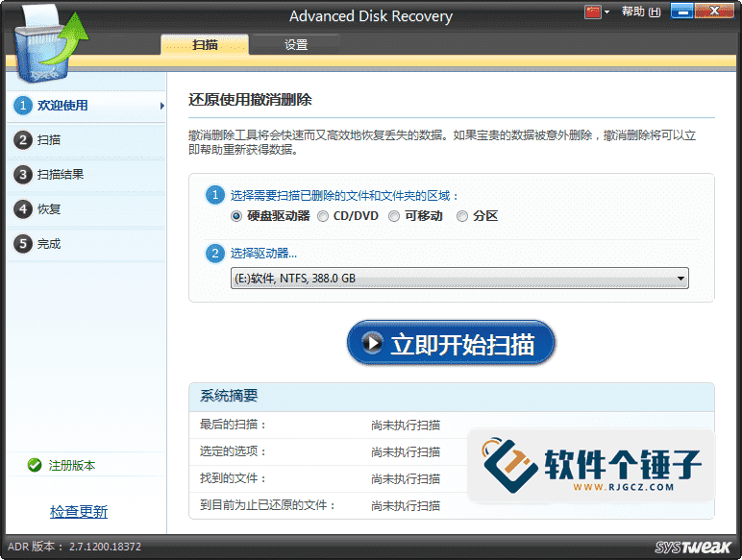Viewport: 742px width, 560px height.
Task: Click the 系统摘要 panel header
Action: 452,397
